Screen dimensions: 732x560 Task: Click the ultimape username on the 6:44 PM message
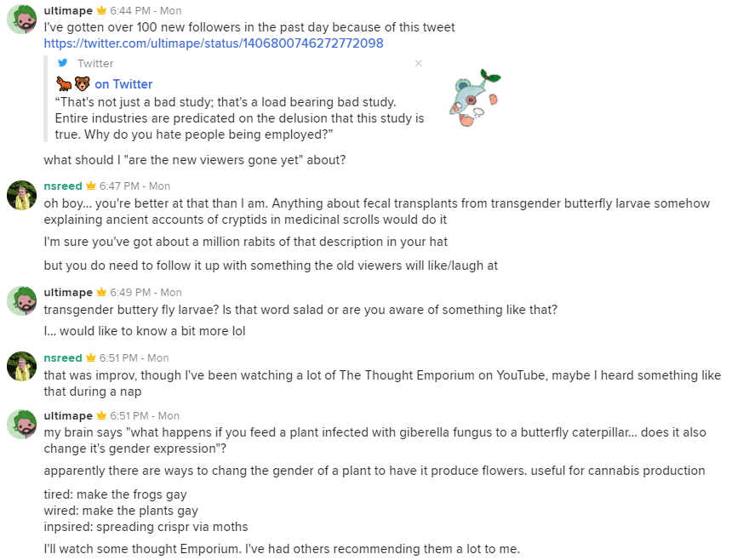coord(68,10)
